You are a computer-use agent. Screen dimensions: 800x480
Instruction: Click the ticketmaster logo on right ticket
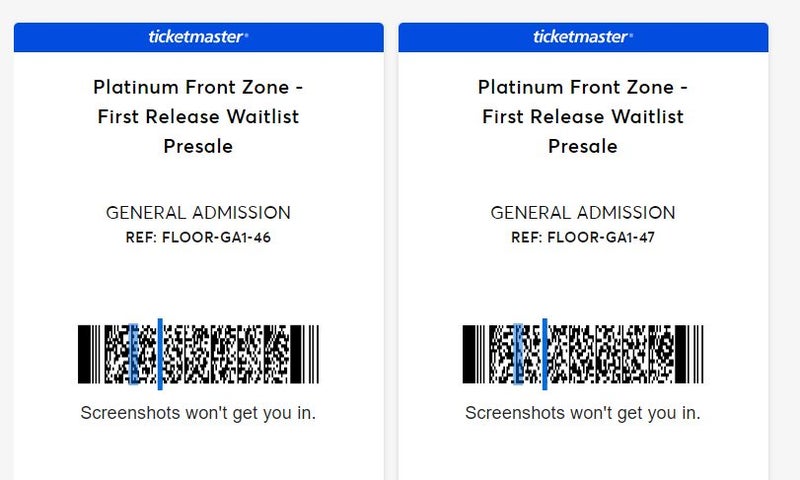click(x=583, y=37)
